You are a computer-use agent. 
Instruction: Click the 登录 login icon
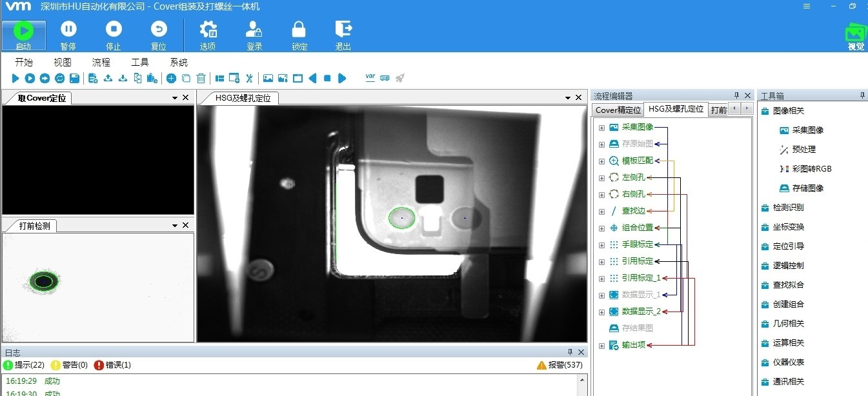[x=254, y=35]
